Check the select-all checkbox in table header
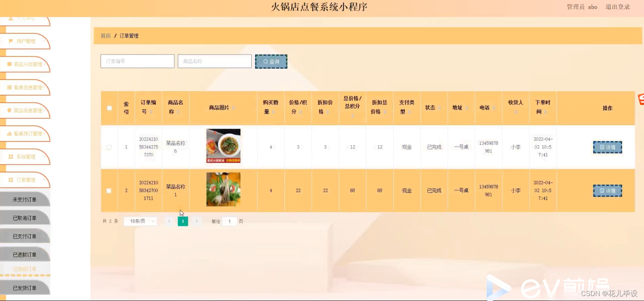The width and height of the screenshot is (644, 301). pyautogui.click(x=109, y=107)
